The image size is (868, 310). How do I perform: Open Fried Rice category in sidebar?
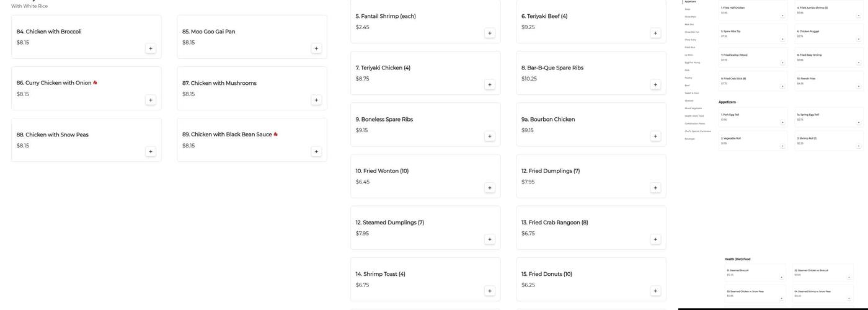[689, 47]
